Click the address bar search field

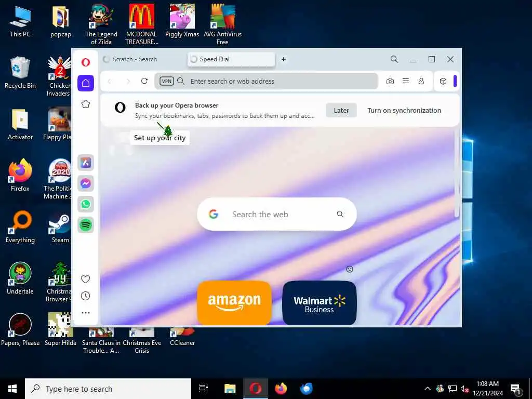(267, 81)
